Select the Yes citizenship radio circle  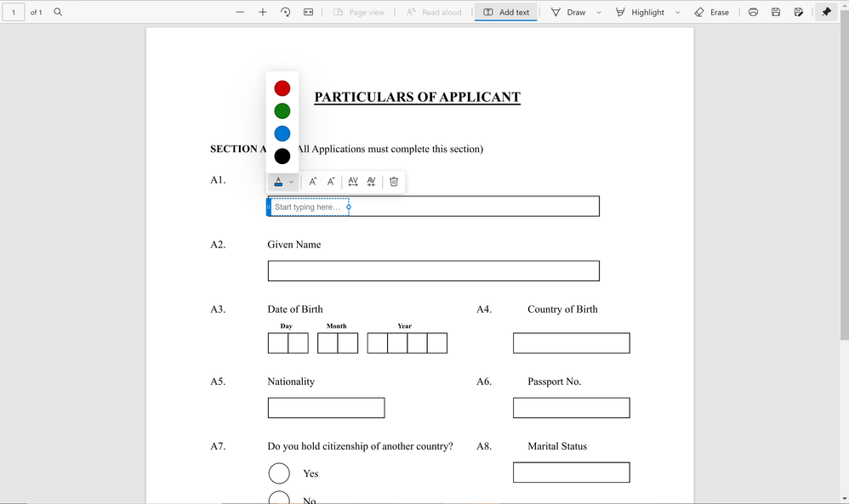(279, 473)
